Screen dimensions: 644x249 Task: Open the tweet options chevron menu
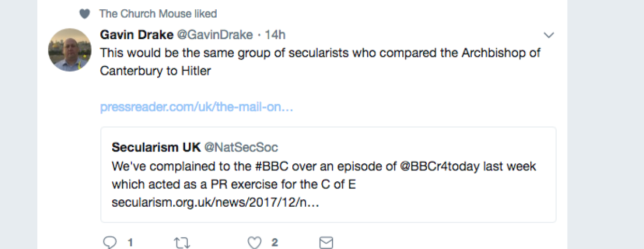click(x=549, y=35)
